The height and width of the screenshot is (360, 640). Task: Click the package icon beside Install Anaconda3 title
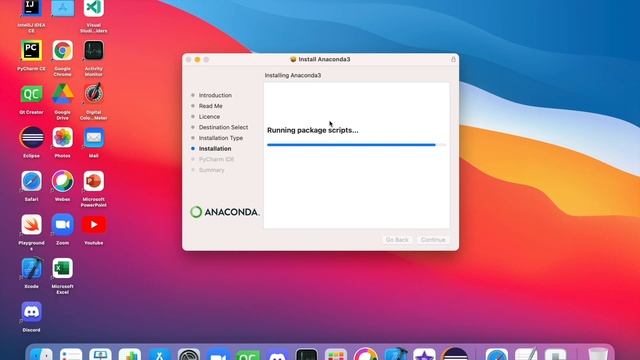(293, 59)
